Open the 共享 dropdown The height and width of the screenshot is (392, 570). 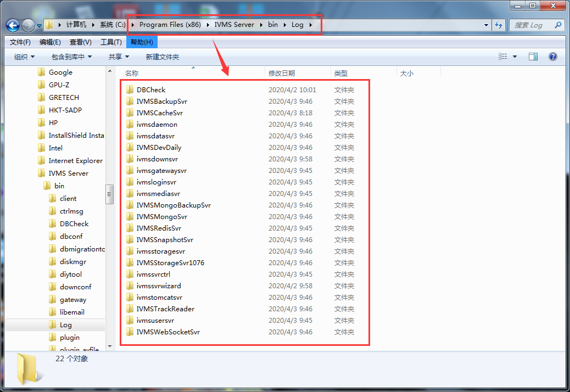pyautogui.click(x=119, y=57)
